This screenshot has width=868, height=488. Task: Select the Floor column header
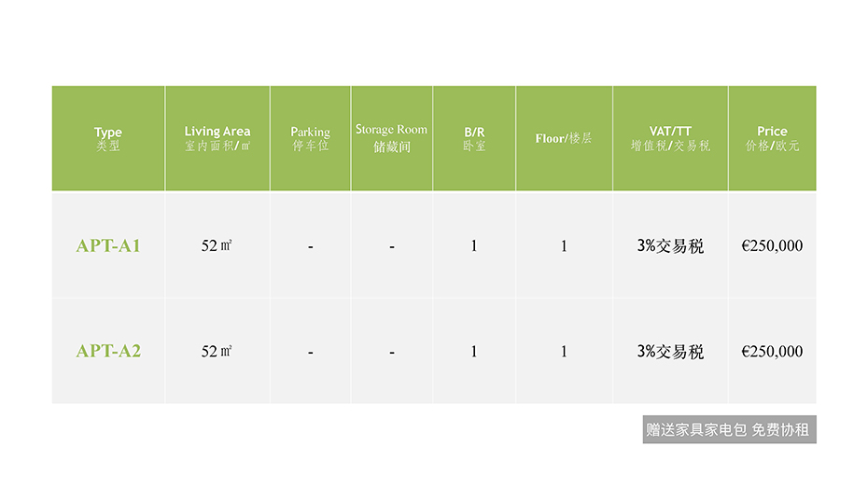click(x=564, y=138)
